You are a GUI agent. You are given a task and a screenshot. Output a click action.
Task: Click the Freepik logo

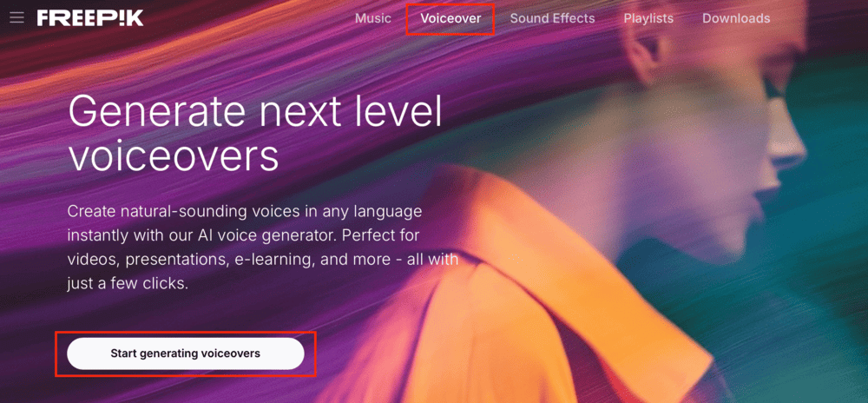coord(90,17)
